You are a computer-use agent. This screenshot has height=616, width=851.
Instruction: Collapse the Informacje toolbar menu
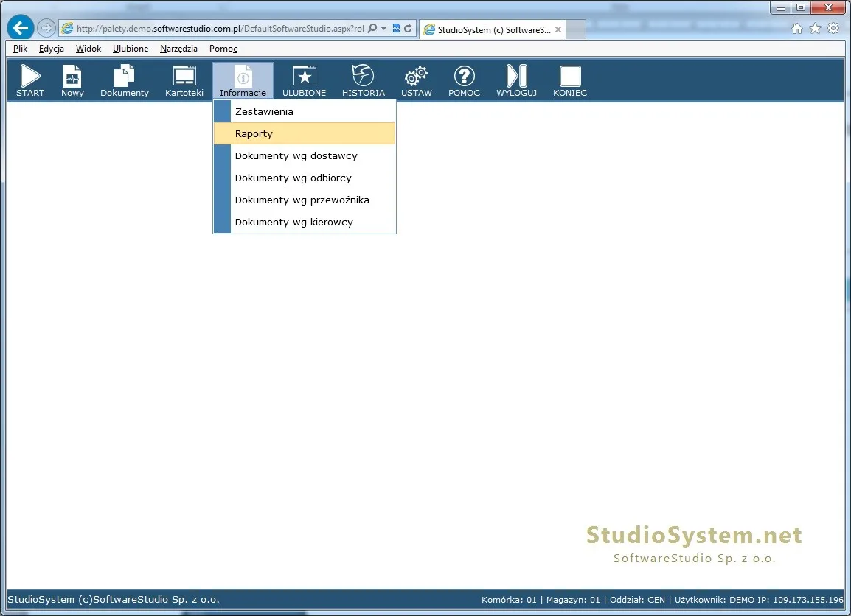243,80
